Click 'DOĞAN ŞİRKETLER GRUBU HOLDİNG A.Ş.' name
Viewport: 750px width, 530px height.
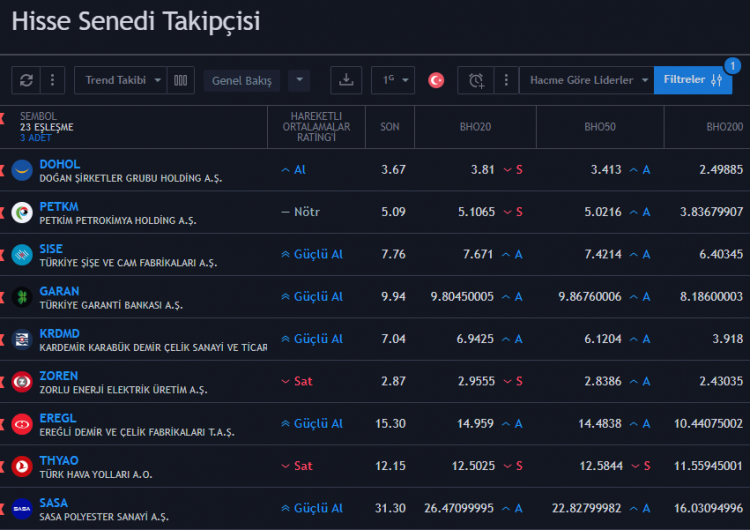pos(131,178)
